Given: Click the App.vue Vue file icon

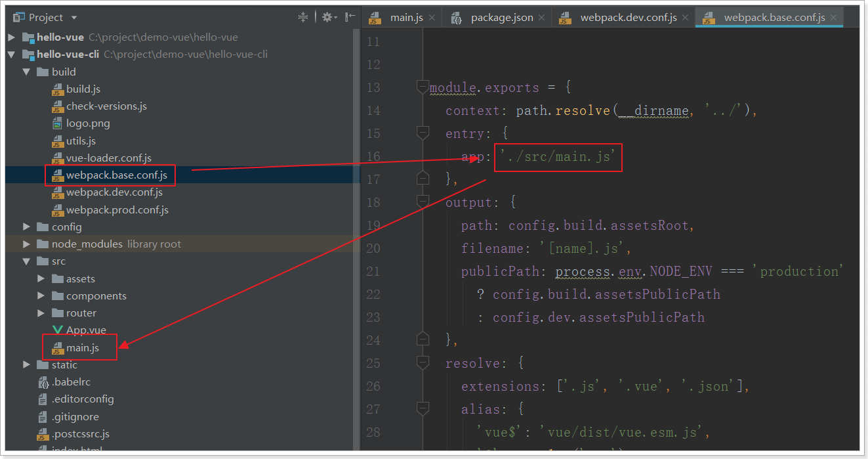Looking at the screenshot, I should click(x=58, y=330).
